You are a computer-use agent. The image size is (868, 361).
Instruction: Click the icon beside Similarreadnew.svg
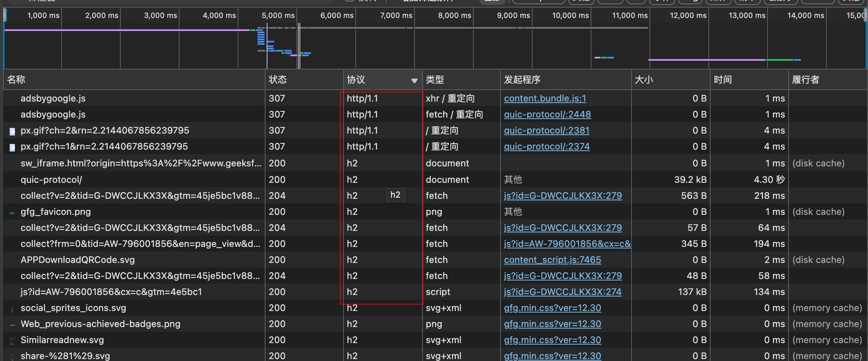12,340
